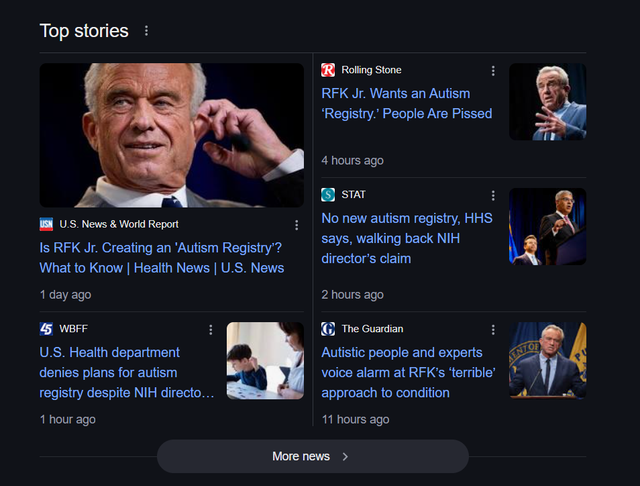The width and height of the screenshot is (640, 486).
Task: Open the 'No new autism registry, HHS says' article
Action: pos(407,238)
